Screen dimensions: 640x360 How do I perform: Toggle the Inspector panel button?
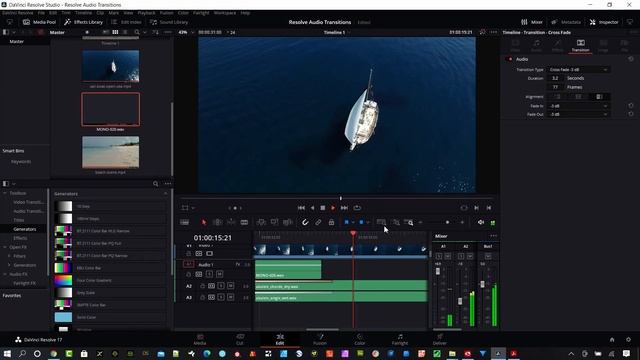pyautogui.click(x=604, y=22)
